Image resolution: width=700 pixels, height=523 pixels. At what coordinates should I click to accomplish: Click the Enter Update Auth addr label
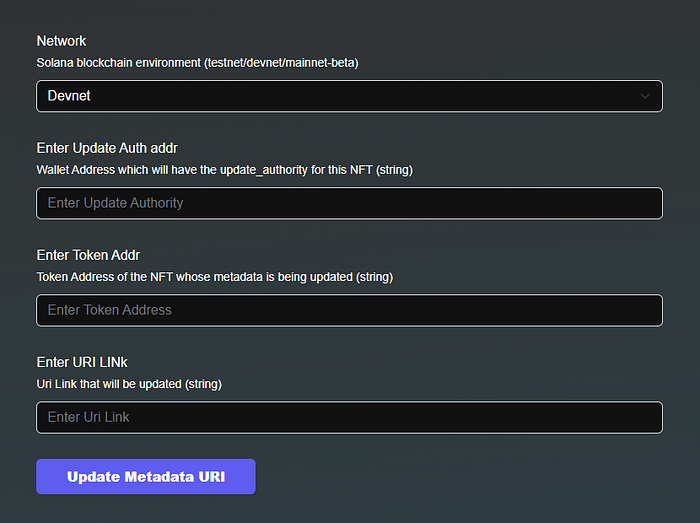coord(107,148)
